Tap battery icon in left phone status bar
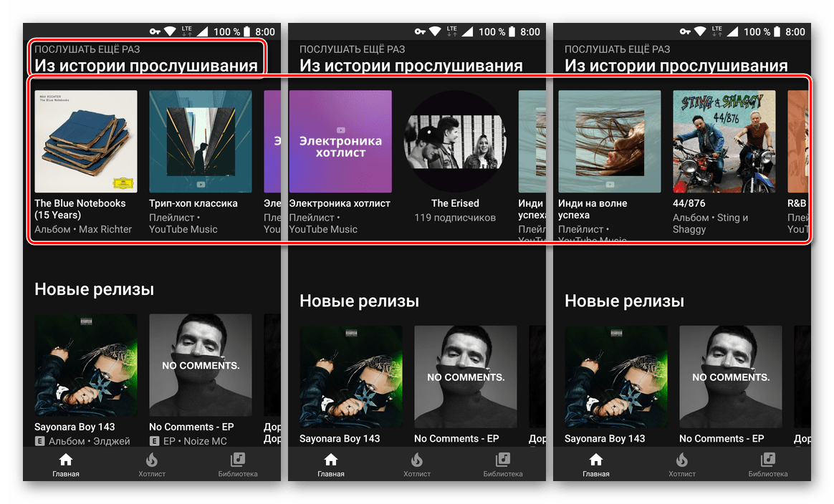834x504 pixels. pos(246,31)
